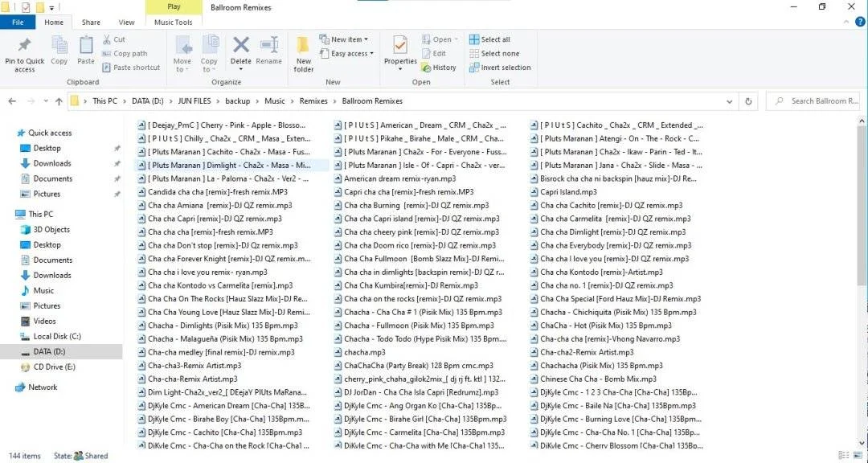Click JUN FILES in the address path
Viewport: 868px width, 463px height.
click(x=195, y=101)
